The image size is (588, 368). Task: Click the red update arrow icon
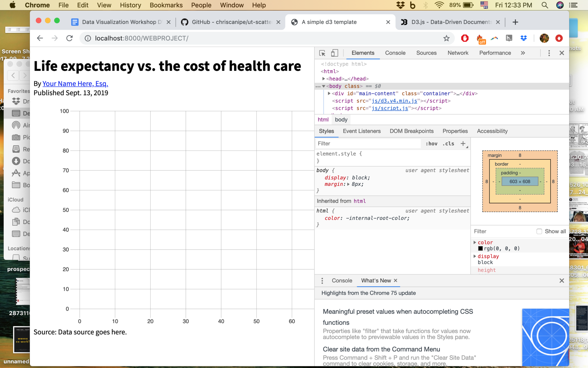click(559, 38)
